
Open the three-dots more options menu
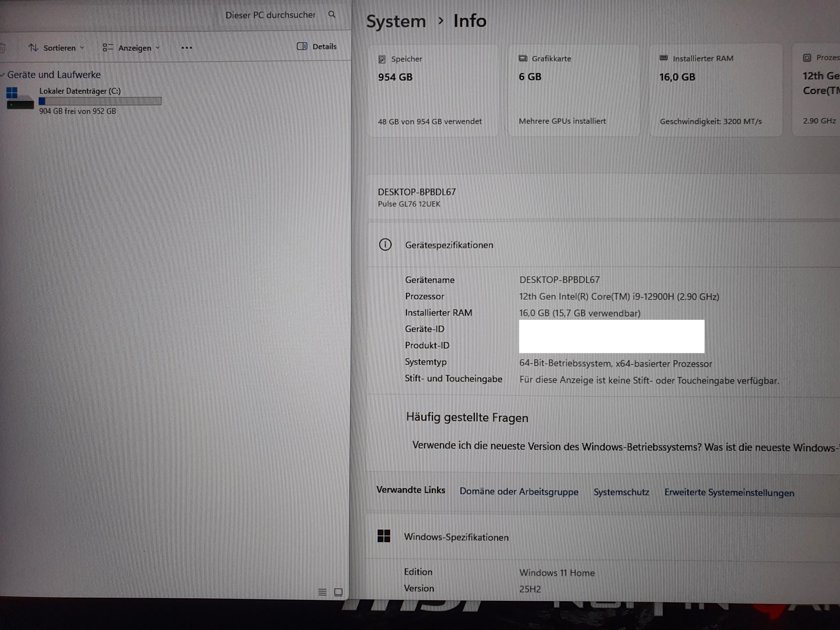pos(187,48)
